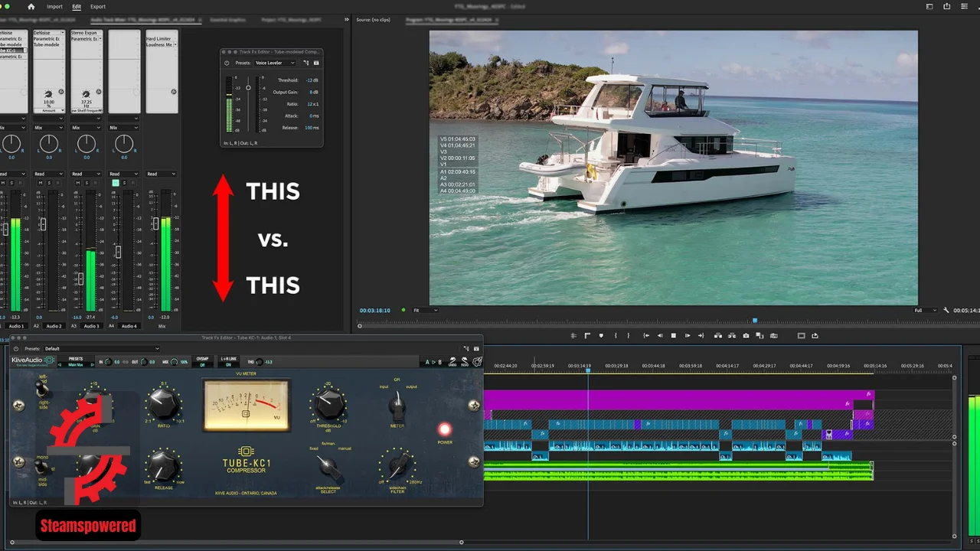
Task: Select Stereo Expander effect slot on Audio 3
Action: (x=86, y=33)
